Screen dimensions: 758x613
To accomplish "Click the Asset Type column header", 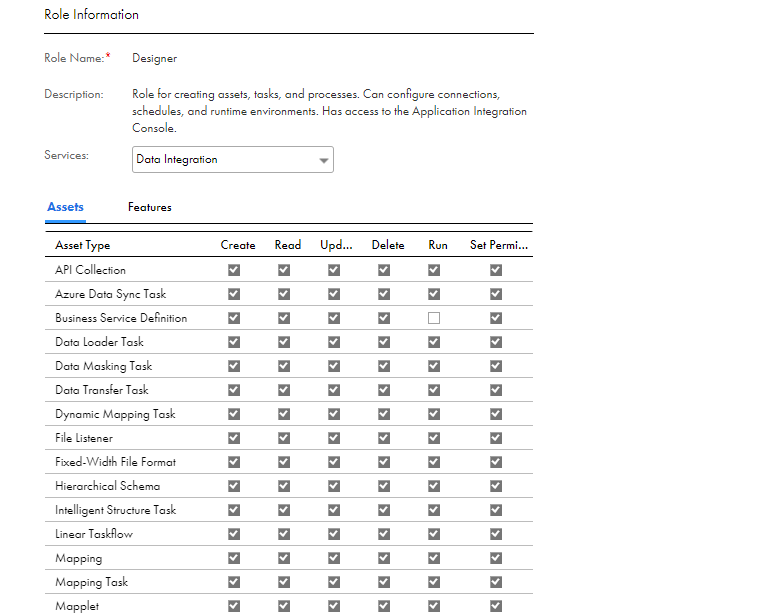I will point(83,245).
